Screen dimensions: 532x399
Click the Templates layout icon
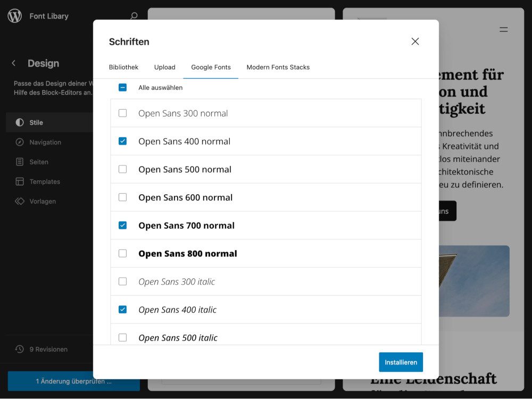(x=20, y=181)
